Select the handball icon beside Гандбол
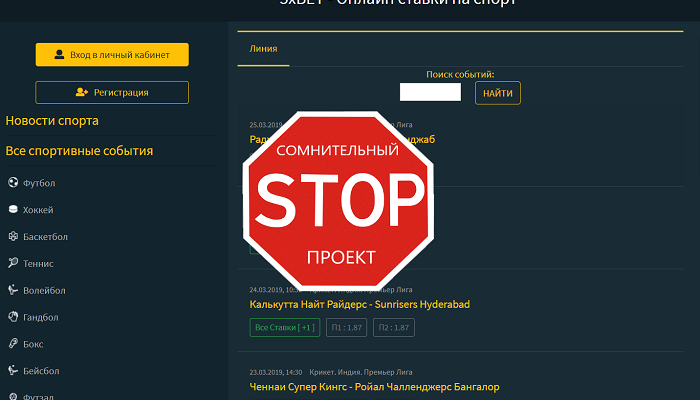Viewport: 700px width, 400px height. pyautogui.click(x=13, y=317)
